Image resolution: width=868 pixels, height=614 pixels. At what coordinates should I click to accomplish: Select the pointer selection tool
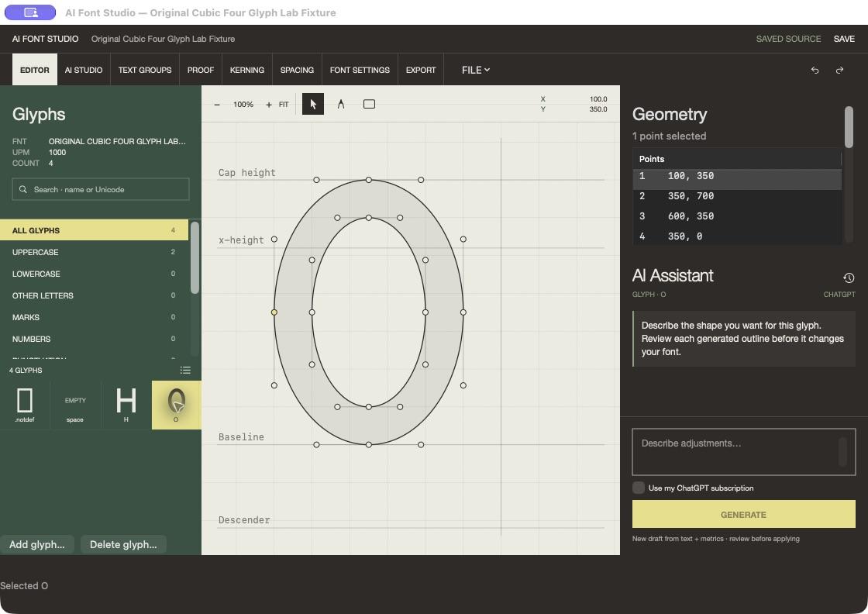313,104
